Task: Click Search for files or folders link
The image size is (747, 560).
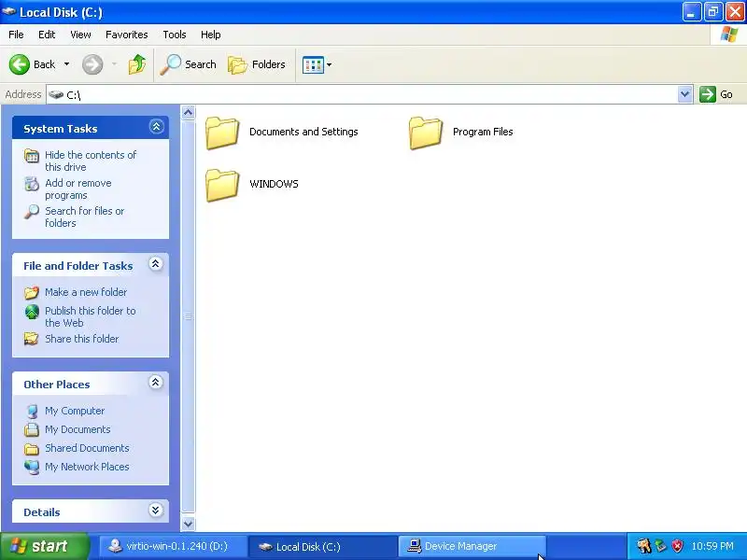Action: 84,217
